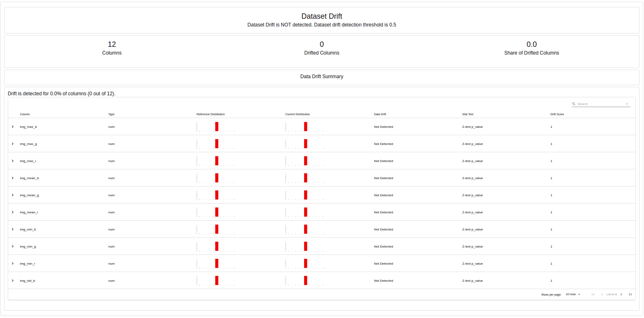Select the img_std_b column name
Image resolution: width=644 pixels, height=318 pixels.
click(28, 281)
